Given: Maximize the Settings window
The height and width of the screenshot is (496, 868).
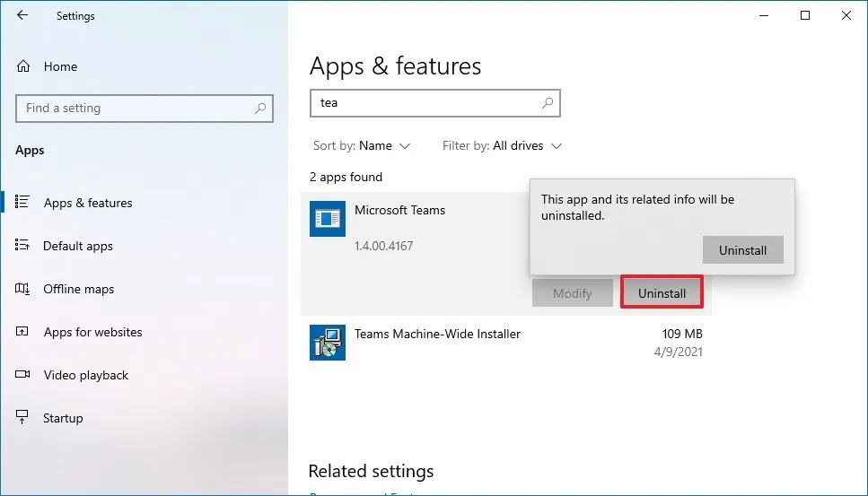Looking at the screenshot, I should coord(805,15).
